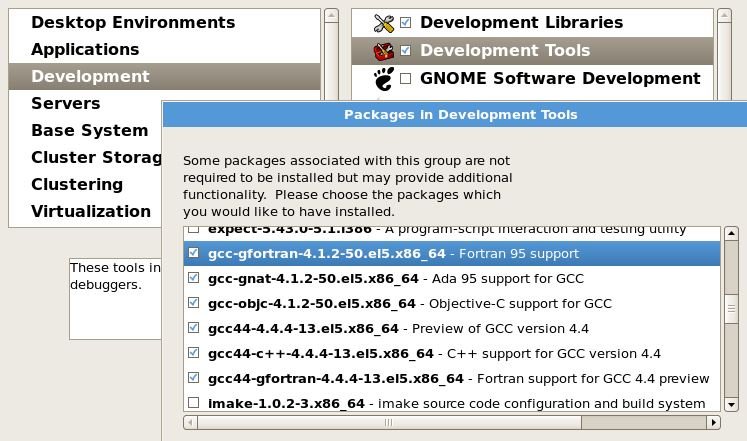The height and width of the screenshot is (441, 747).
Task: Click the GNOME footprint icon
Action: point(384,79)
